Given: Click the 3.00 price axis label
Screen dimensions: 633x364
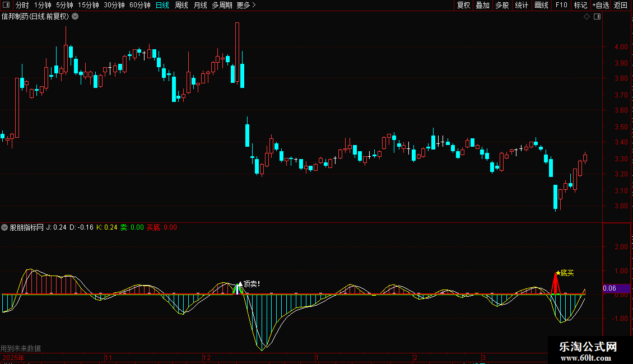Looking at the screenshot, I should click(621, 206).
